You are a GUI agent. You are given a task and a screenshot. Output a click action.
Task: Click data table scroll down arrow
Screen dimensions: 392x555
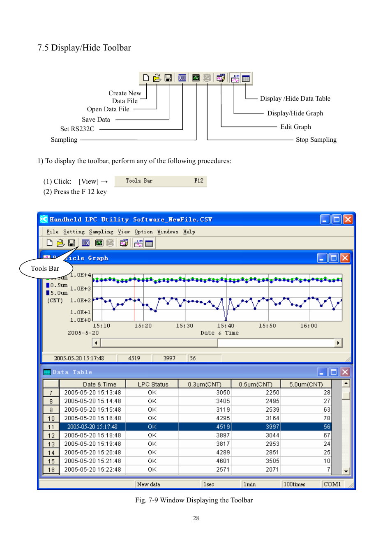[x=346, y=471]
